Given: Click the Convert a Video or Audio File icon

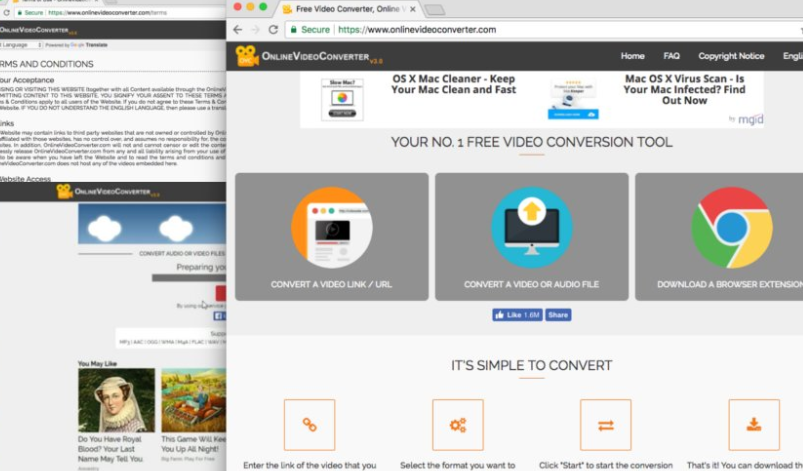Looking at the screenshot, I should tap(531, 227).
